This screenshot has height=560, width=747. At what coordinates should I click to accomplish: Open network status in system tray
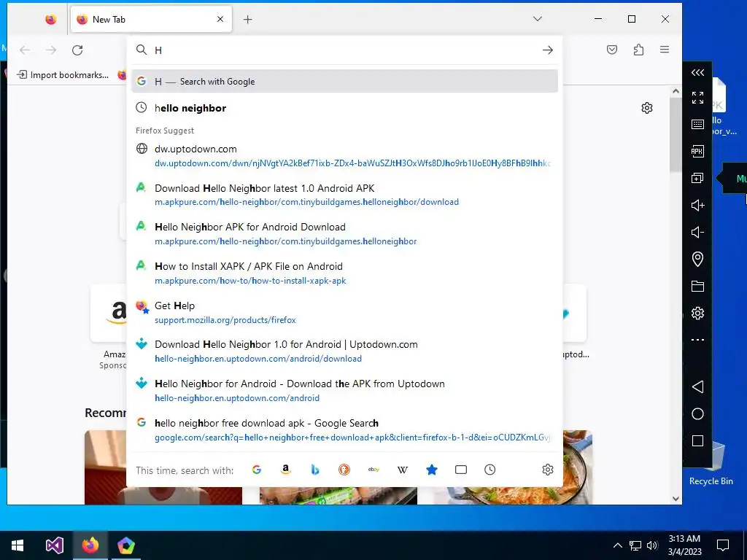pyautogui.click(x=635, y=545)
